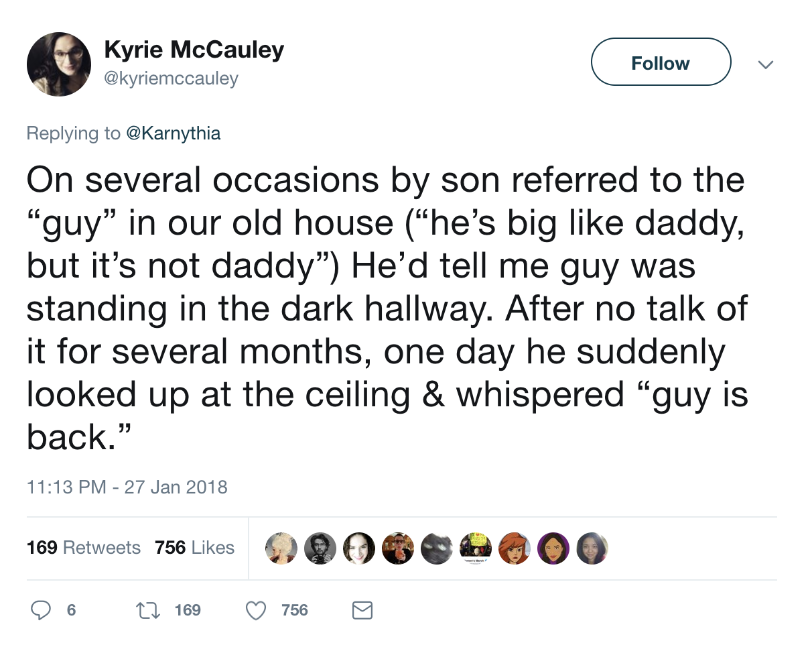Open the Women's March protest sign avatar
Viewport: 812px width, 645px height.
pyautogui.click(x=475, y=548)
